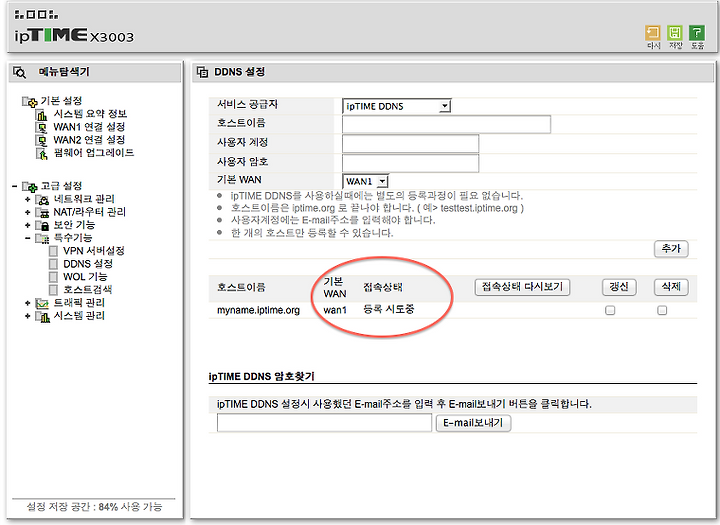This screenshot has width=720, height=525.
Task: Click the NAT/라우터 관리 icon
Action: (42, 213)
